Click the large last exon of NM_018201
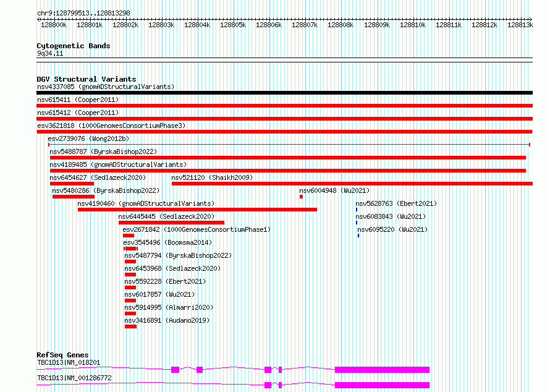 click(383, 370)
